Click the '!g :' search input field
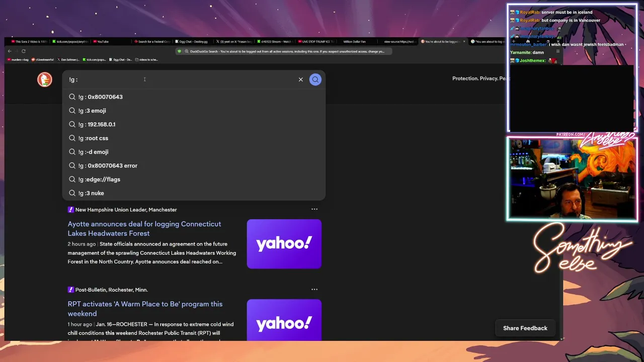Image resolution: width=644 pixels, height=362 pixels. (181, 79)
